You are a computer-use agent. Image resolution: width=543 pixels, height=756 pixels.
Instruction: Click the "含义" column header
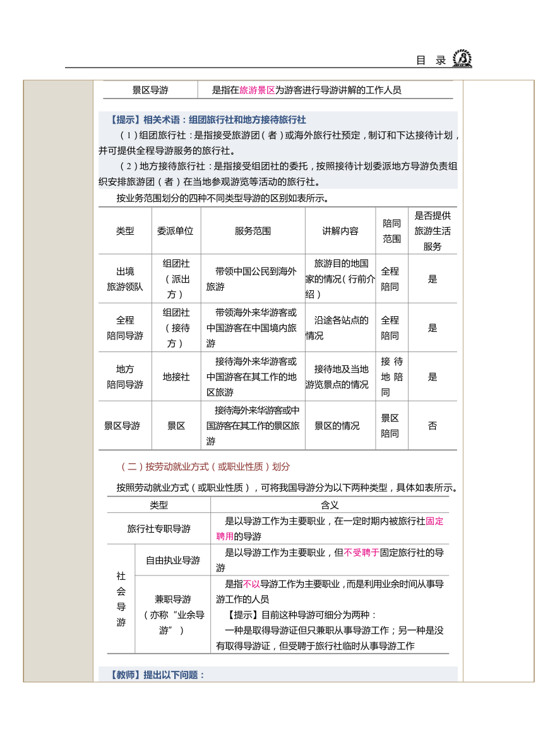point(330,505)
